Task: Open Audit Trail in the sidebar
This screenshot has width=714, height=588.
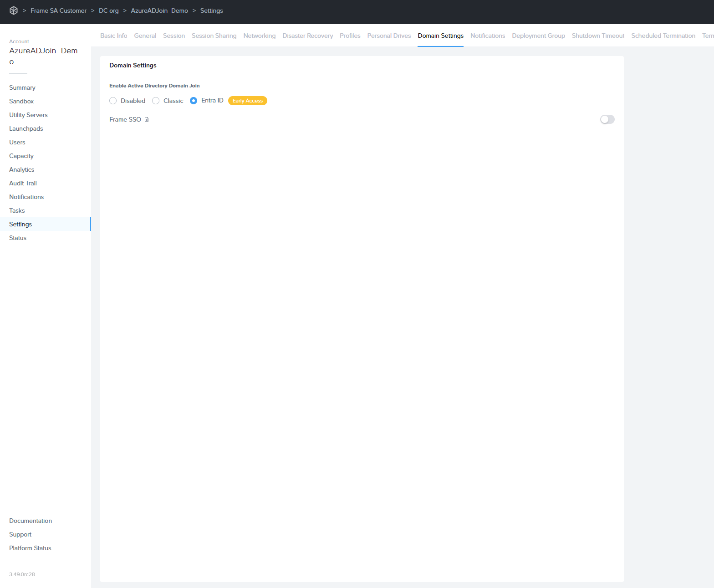Action: [23, 183]
